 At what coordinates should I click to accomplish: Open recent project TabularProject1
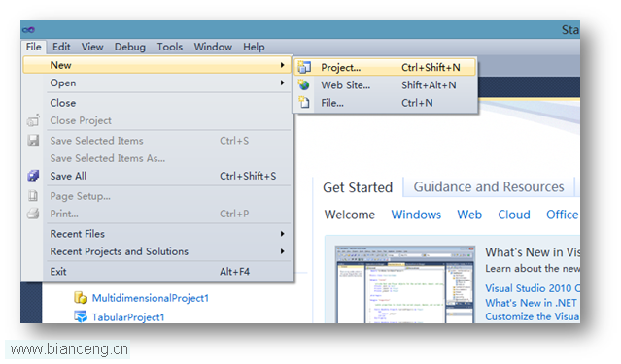128,316
